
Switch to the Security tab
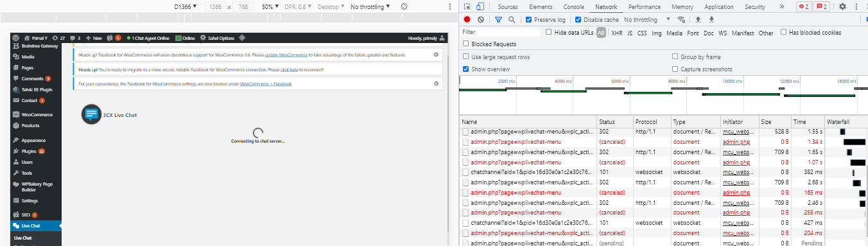(x=755, y=6)
